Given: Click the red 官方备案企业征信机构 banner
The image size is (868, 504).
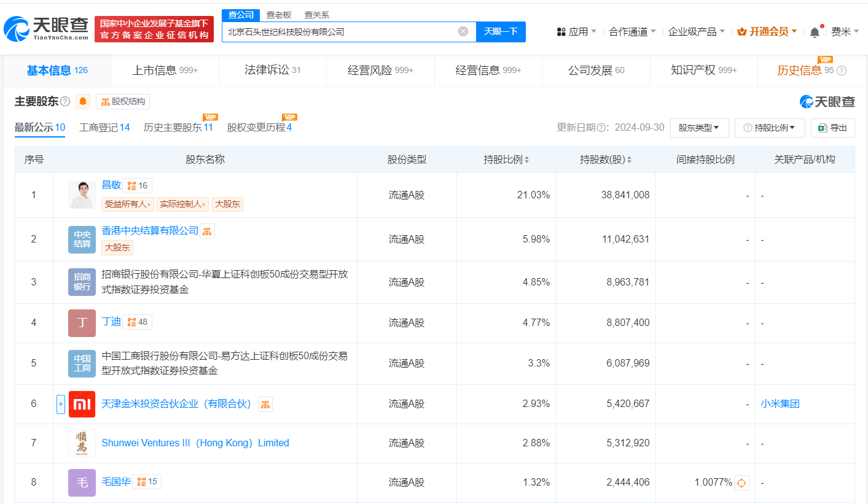Looking at the screenshot, I should [x=154, y=29].
